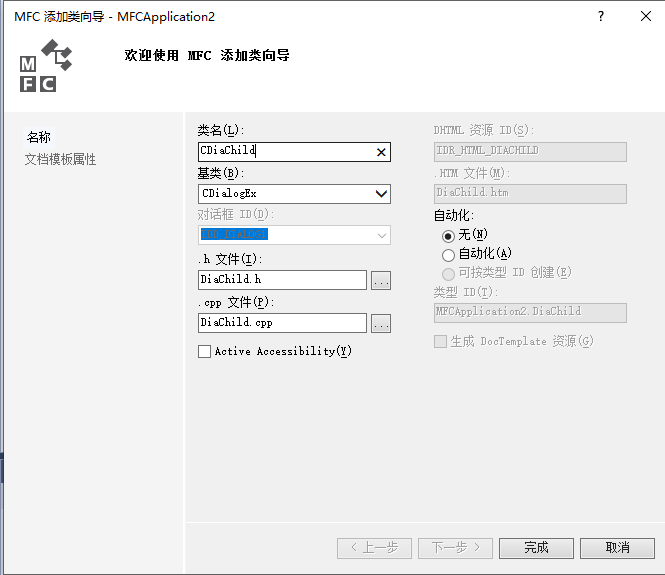
Task: Click the .h 文件(I) label
Action: pyautogui.click(x=230, y=259)
